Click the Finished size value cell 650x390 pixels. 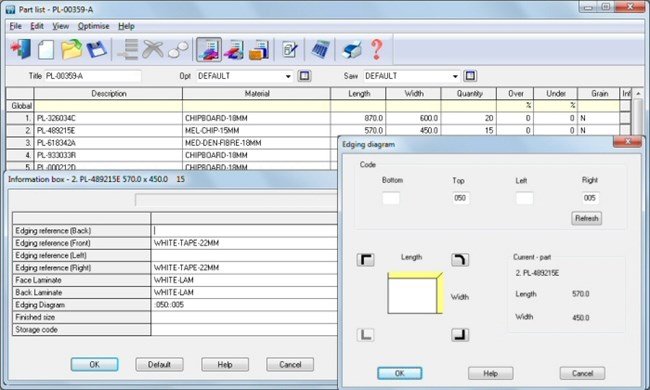click(x=245, y=317)
